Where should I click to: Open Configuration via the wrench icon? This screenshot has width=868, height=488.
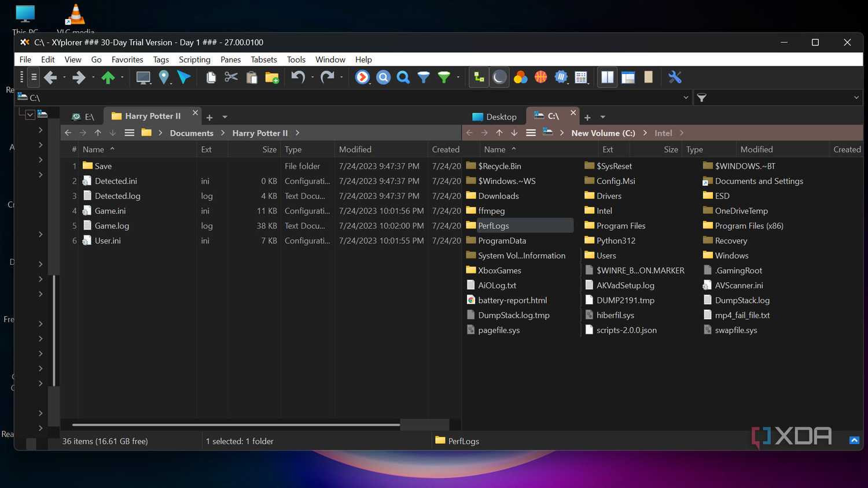point(675,77)
